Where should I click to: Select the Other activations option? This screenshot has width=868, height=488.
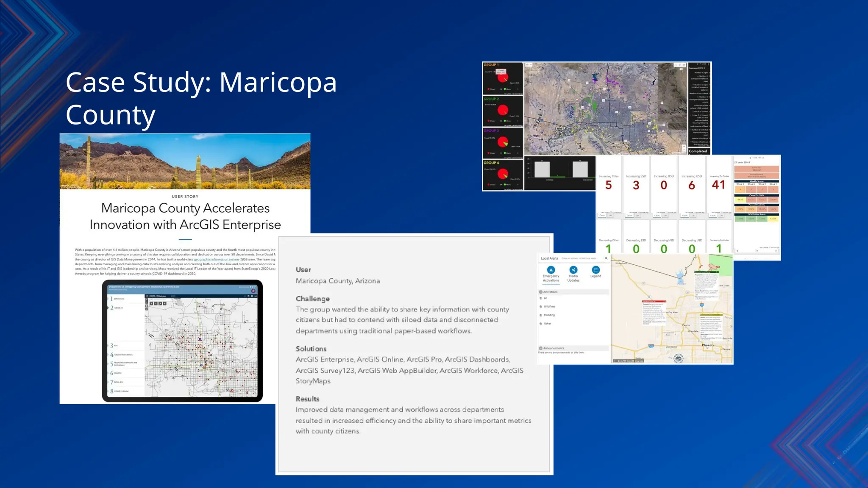coord(545,324)
